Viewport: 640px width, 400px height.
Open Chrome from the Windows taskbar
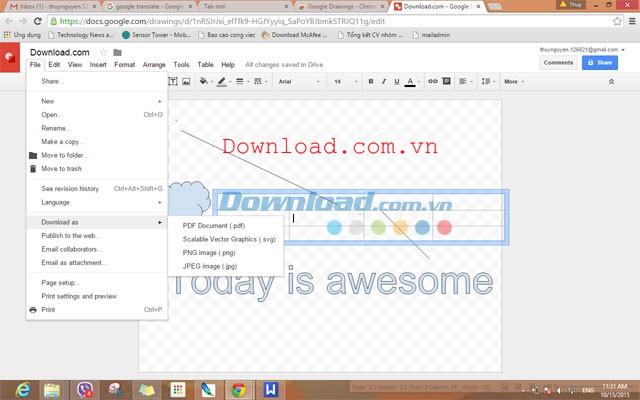[x=238, y=389]
